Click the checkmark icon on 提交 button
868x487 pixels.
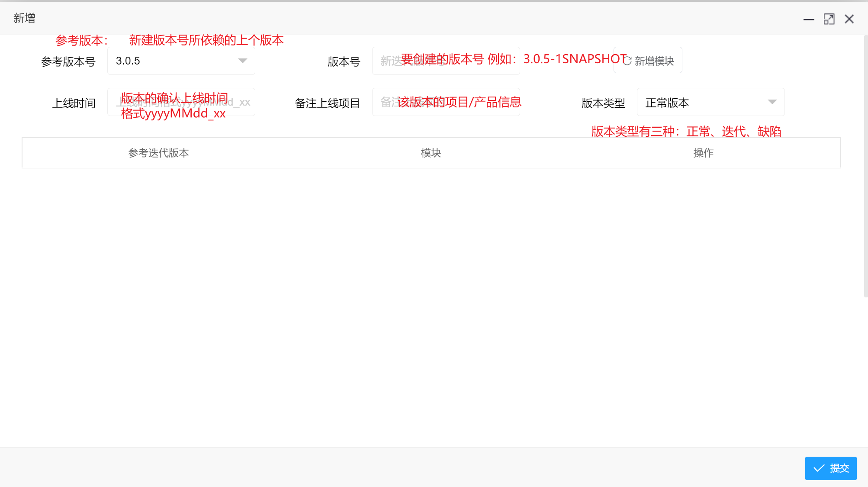[819, 468]
